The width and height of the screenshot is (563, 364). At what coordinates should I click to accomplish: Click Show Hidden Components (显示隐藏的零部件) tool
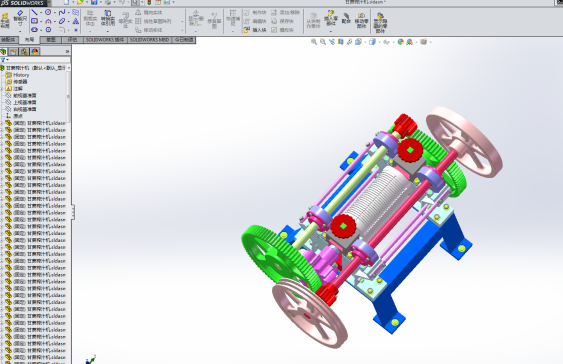pos(380,22)
